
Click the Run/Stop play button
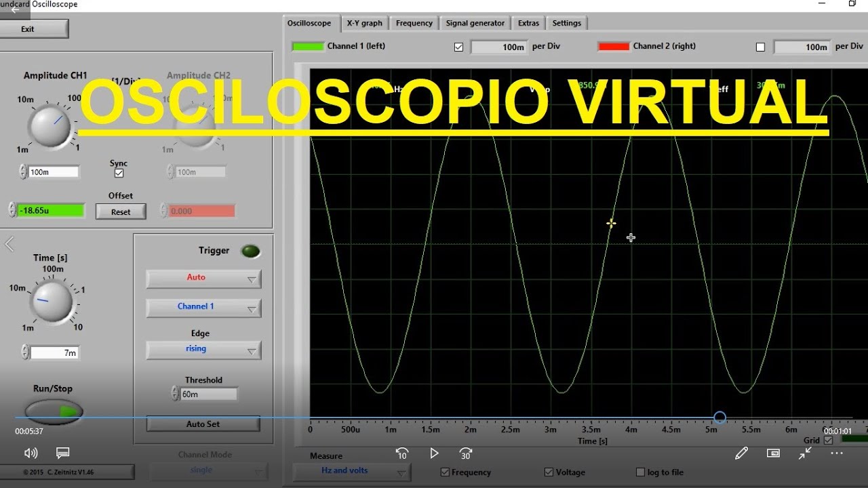(x=54, y=411)
